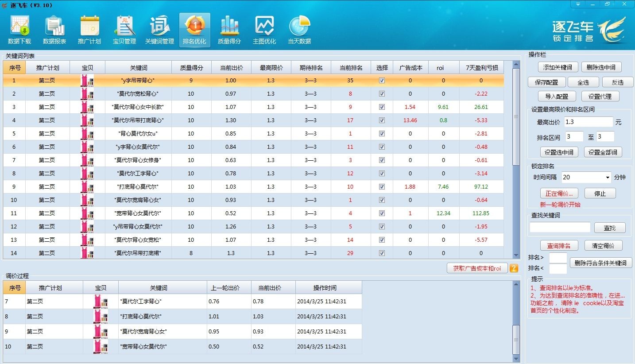Click 添加关键词 button
Viewport: 635px width, 364px height.
[558, 67]
